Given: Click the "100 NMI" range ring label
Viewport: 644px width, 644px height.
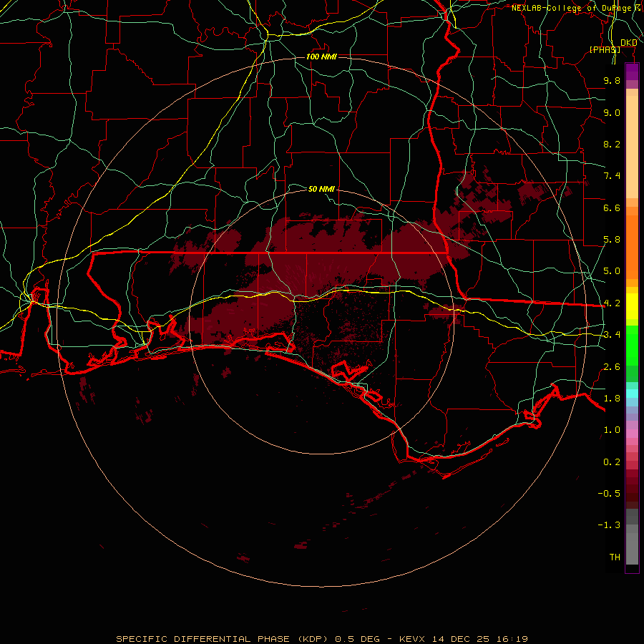Looking at the screenshot, I should coord(321,57).
